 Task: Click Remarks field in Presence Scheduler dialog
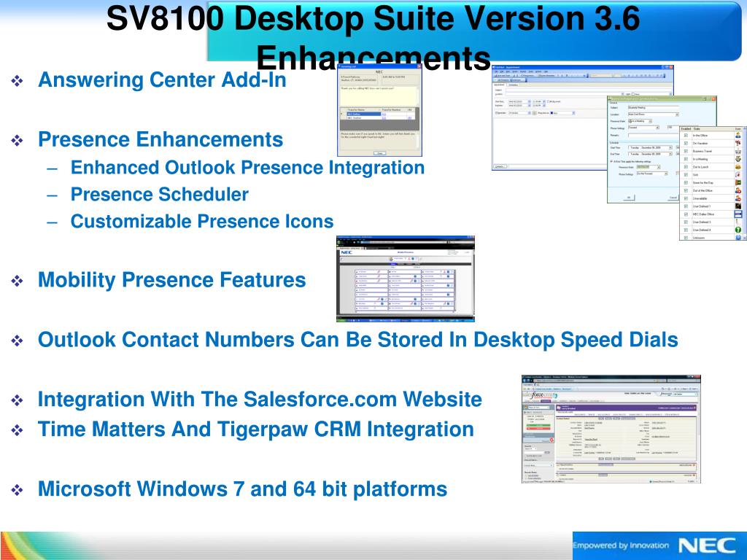click(x=654, y=135)
